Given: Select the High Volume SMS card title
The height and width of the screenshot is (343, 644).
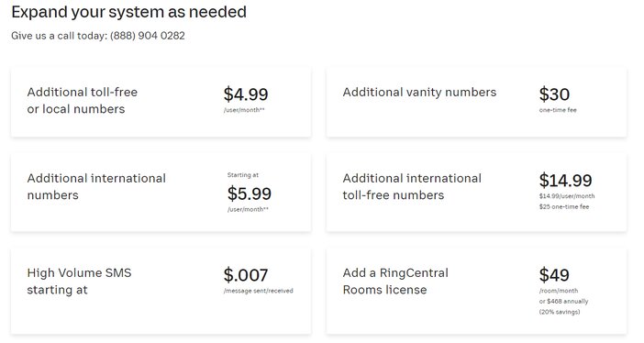Looking at the screenshot, I should [x=79, y=281].
